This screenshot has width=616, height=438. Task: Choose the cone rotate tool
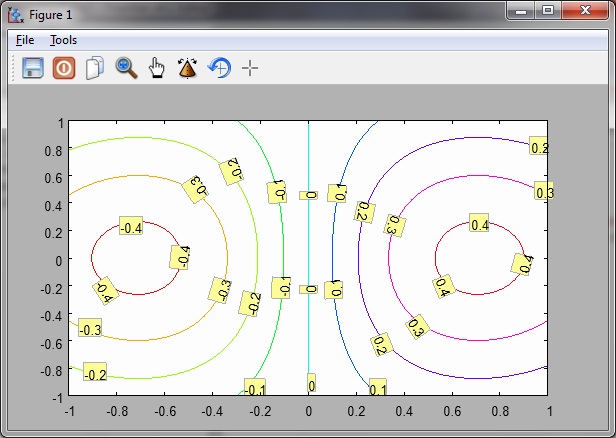(187, 68)
